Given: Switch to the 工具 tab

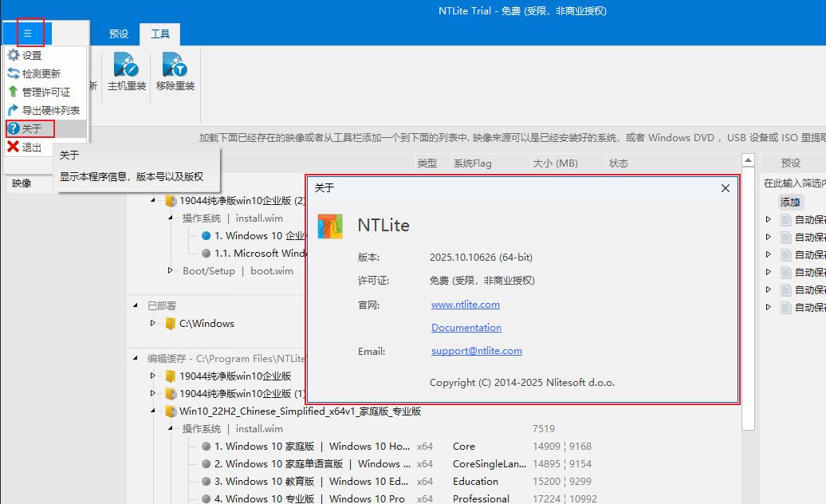Looking at the screenshot, I should [160, 34].
